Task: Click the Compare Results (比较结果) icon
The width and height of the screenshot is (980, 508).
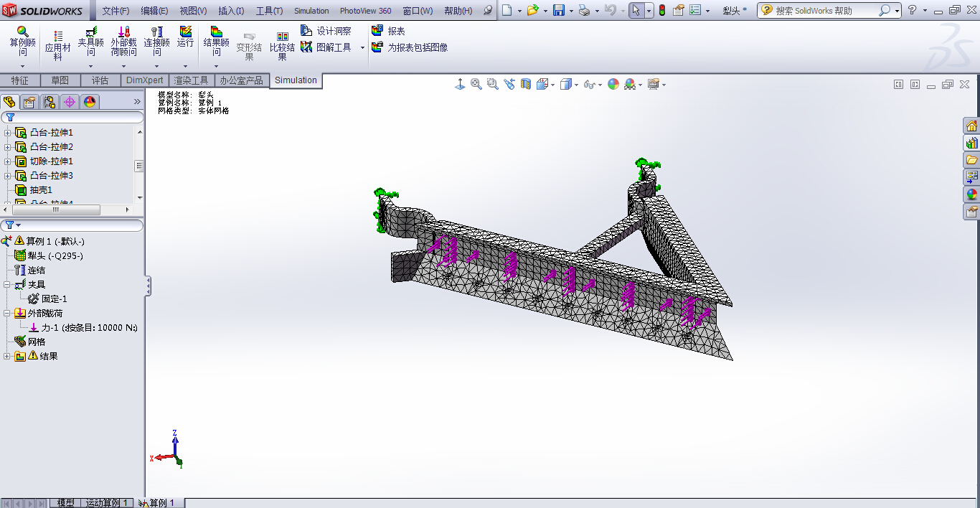Action: coord(283,37)
